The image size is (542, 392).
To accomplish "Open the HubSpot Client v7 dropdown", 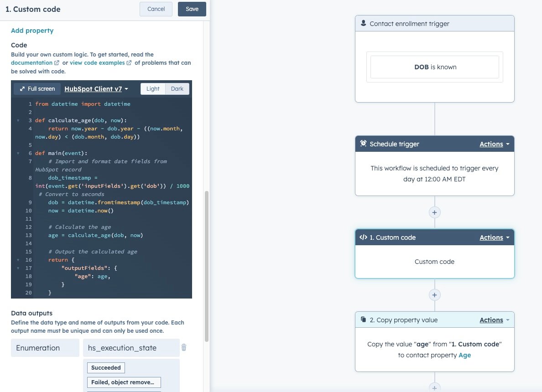I will pyautogui.click(x=95, y=88).
